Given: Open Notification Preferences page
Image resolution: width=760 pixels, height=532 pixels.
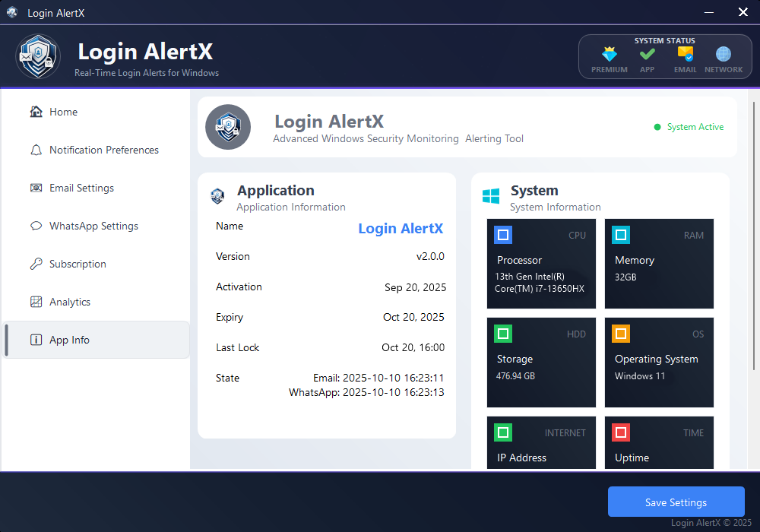Looking at the screenshot, I should click(96, 150).
